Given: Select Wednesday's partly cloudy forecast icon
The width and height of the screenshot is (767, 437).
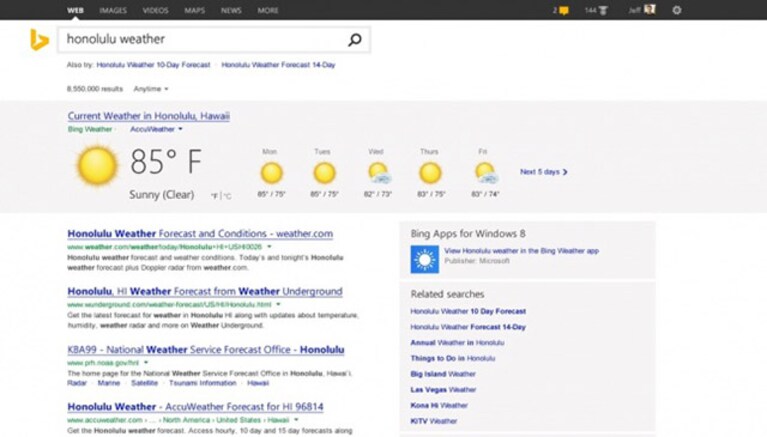Looking at the screenshot, I should point(379,173).
